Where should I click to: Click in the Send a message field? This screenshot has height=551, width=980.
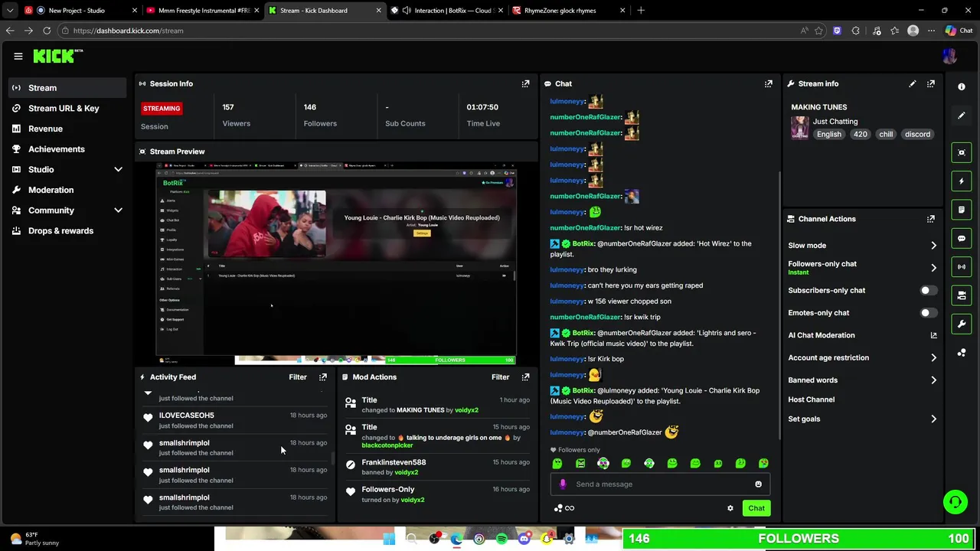[658, 484]
